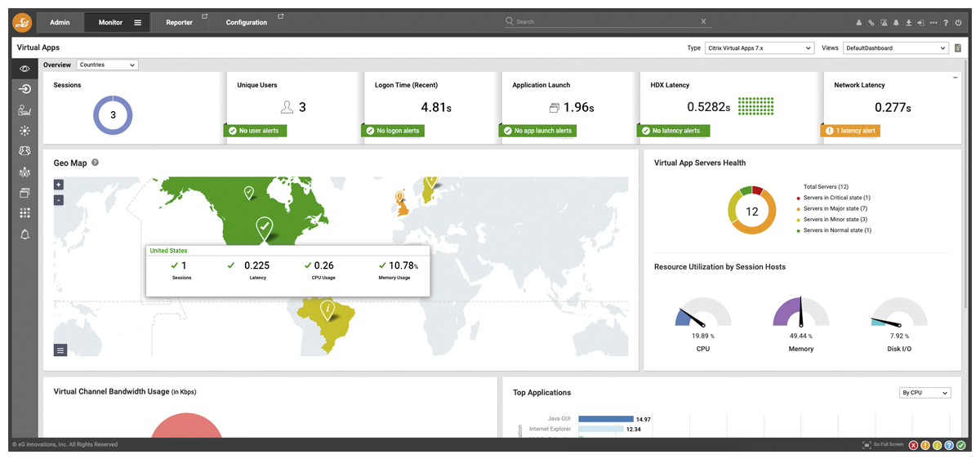Click the Servers Health donut chart
Viewport: 980px width, 459px height.
(751, 211)
